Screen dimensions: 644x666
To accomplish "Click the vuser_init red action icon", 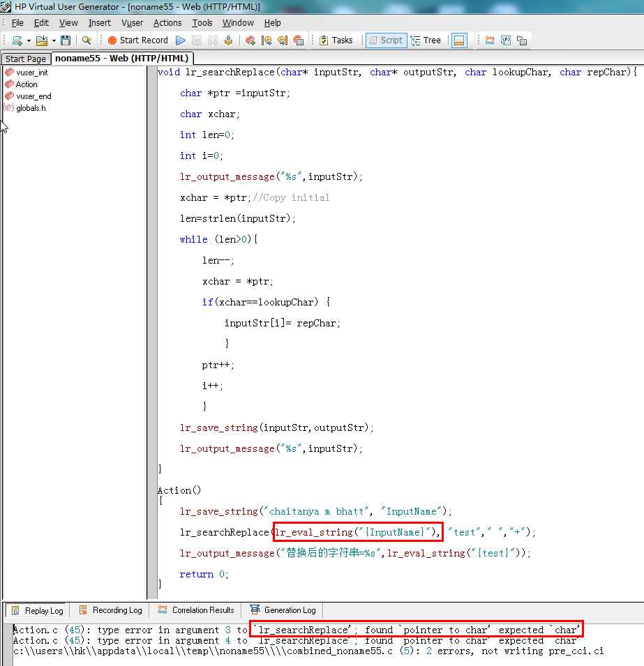I will coord(9,73).
